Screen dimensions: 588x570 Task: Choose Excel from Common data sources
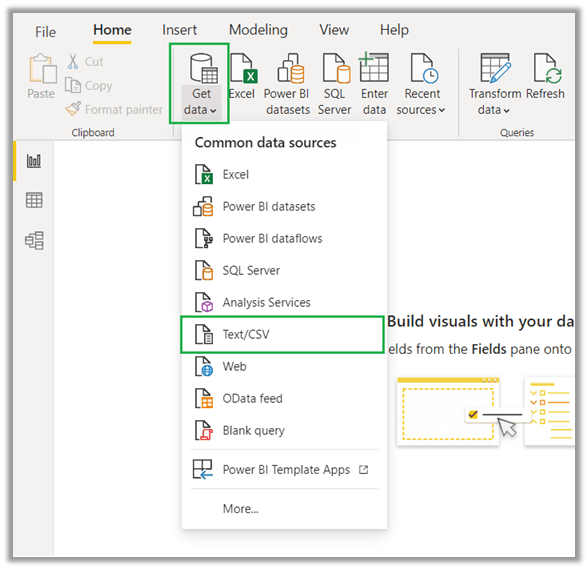click(x=284, y=174)
